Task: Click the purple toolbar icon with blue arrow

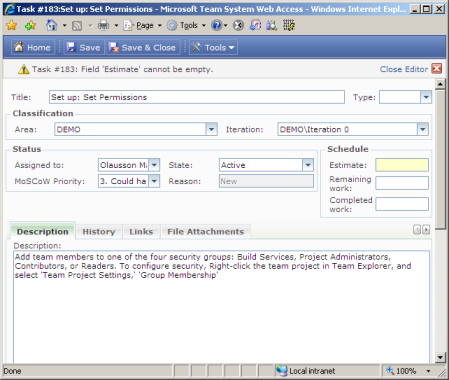Action: coord(255,25)
